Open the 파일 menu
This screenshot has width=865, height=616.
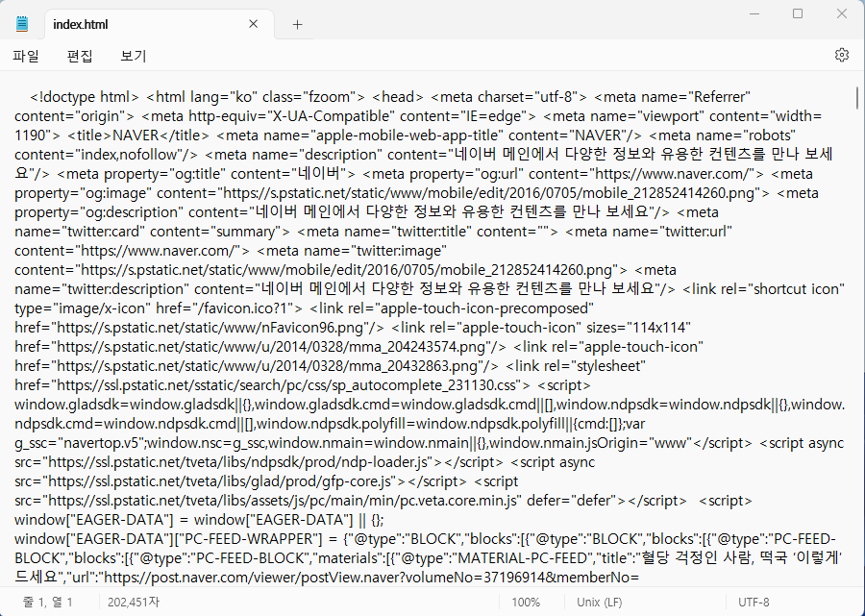coord(26,56)
